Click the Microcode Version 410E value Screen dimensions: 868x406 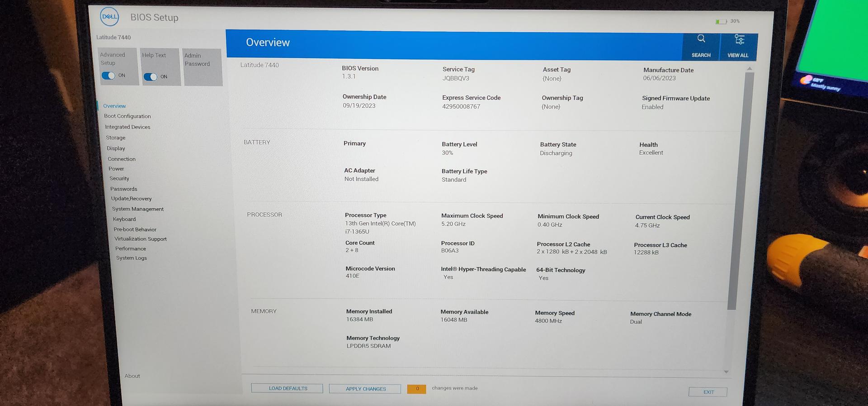[x=353, y=276]
